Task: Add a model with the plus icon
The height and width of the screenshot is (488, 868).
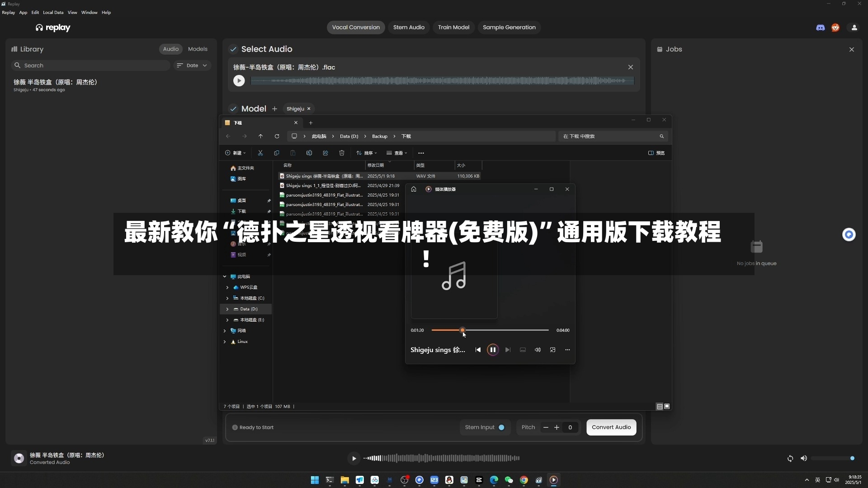Action: pos(274,109)
